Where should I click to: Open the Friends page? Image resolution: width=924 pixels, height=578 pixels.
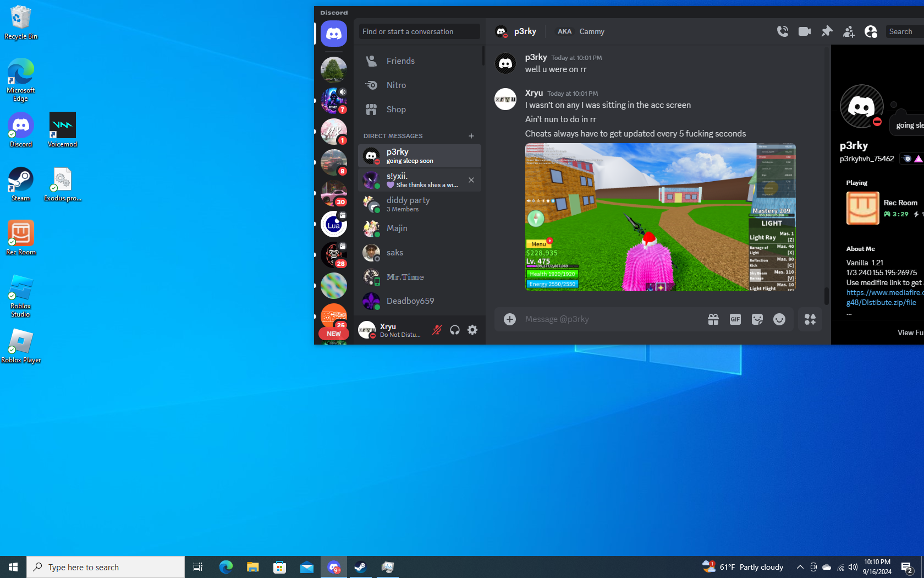coord(420,61)
